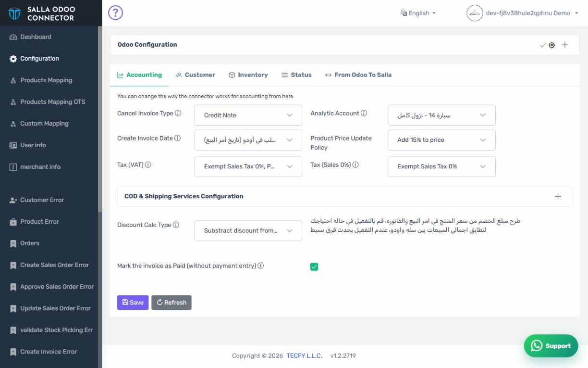
Task: Click the Orders bookmark icon
Action: 13,243
